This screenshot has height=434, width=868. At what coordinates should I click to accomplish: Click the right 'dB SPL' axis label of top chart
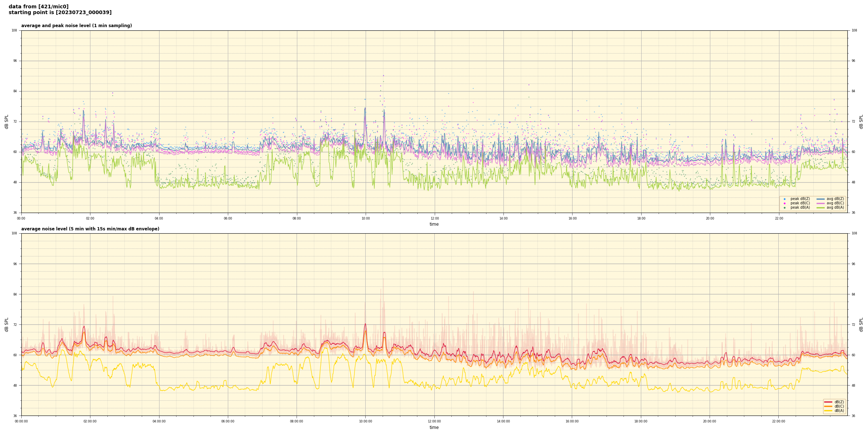tap(861, 122)
